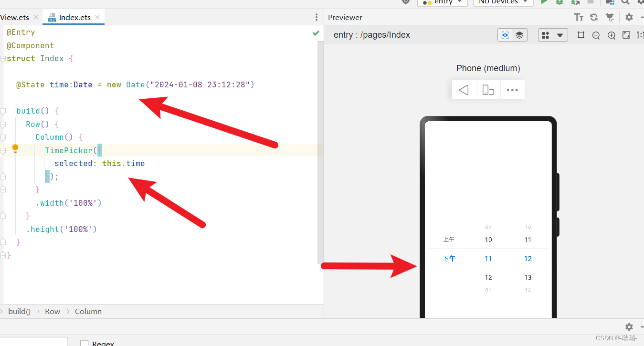Click the Phone (medium) device label
Viewport: 644px width, 346px height.
[488, 68]
